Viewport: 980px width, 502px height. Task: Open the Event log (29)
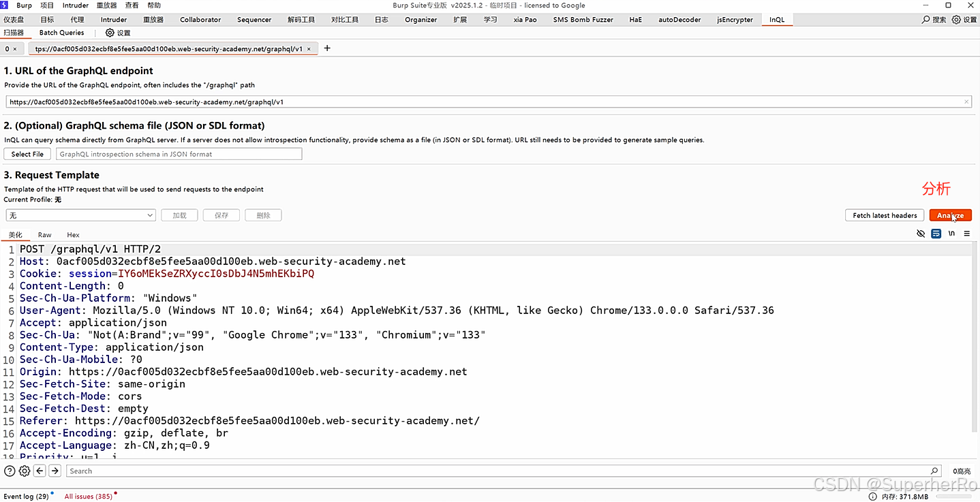tap(26, 497)
